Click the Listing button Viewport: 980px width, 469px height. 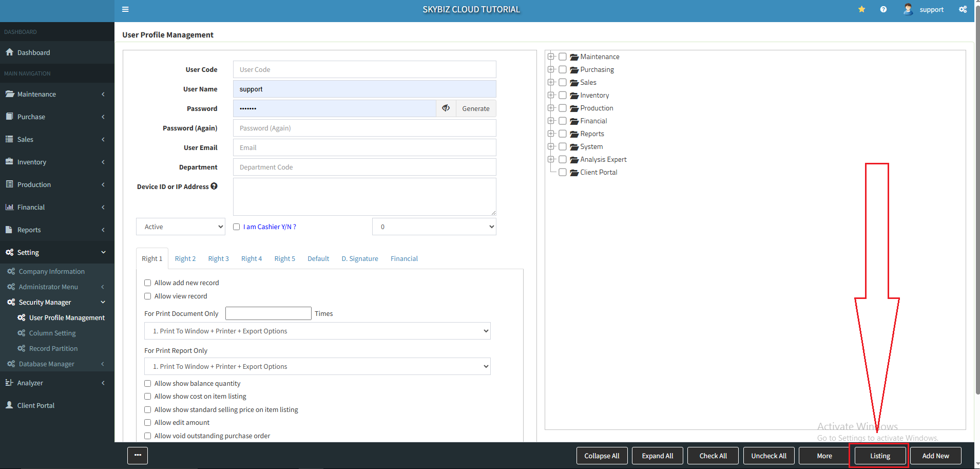879,456
